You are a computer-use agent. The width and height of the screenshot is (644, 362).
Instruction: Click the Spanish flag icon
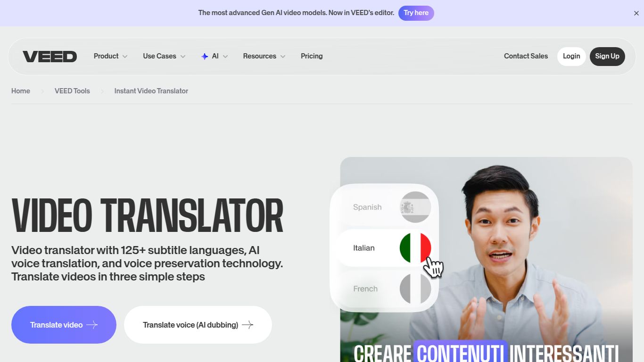click(415, 207)
